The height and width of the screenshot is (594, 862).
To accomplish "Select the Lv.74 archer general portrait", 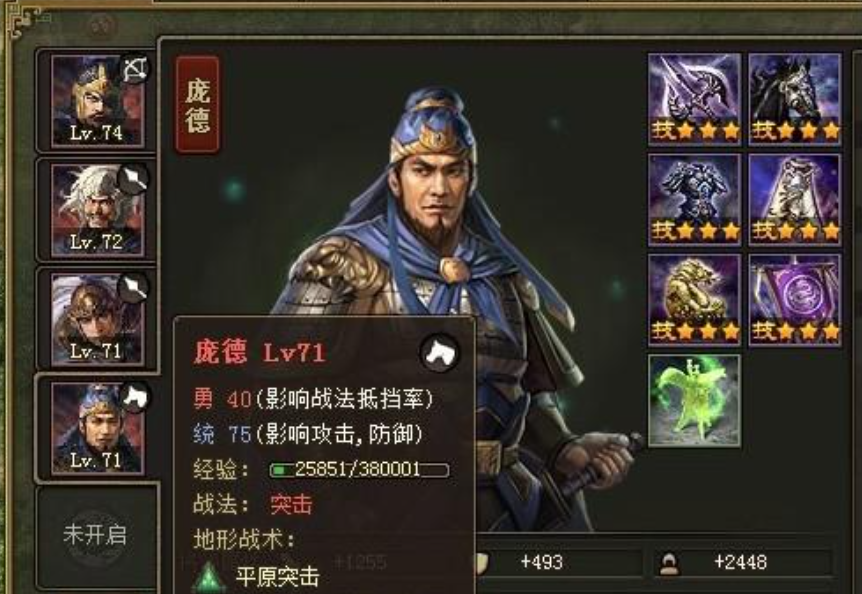I will click(x=97, y=101).
